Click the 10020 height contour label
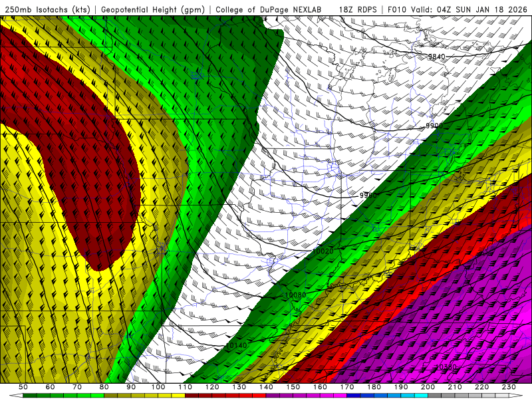Viewport: 532px width, 399px height. pyautogui.click(x=323, y=251)
